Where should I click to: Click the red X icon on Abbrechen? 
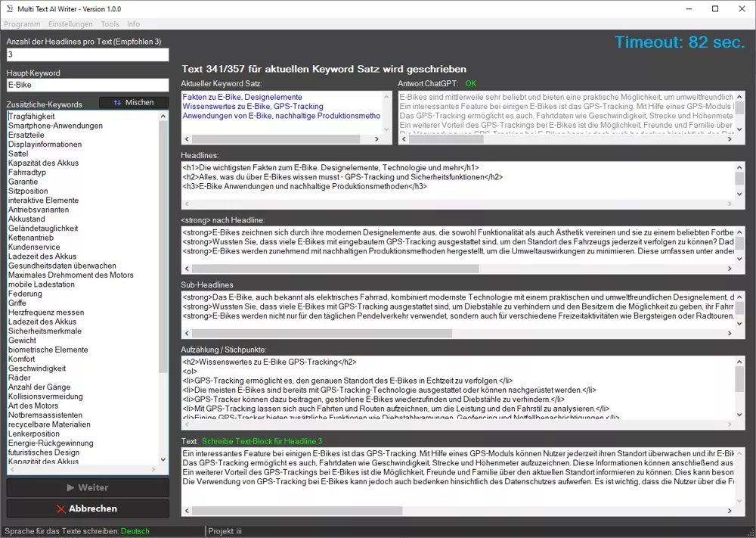click(60, 508)
